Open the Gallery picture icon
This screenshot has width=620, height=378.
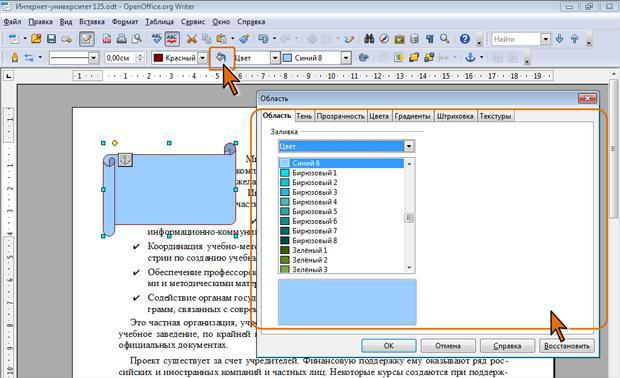399,39
